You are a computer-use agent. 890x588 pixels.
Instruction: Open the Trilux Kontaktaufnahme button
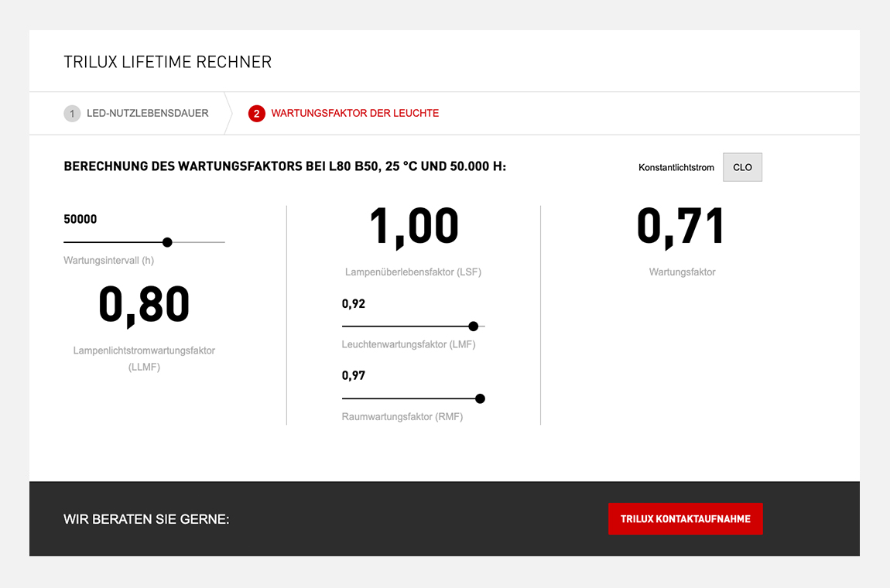[685, 519]
